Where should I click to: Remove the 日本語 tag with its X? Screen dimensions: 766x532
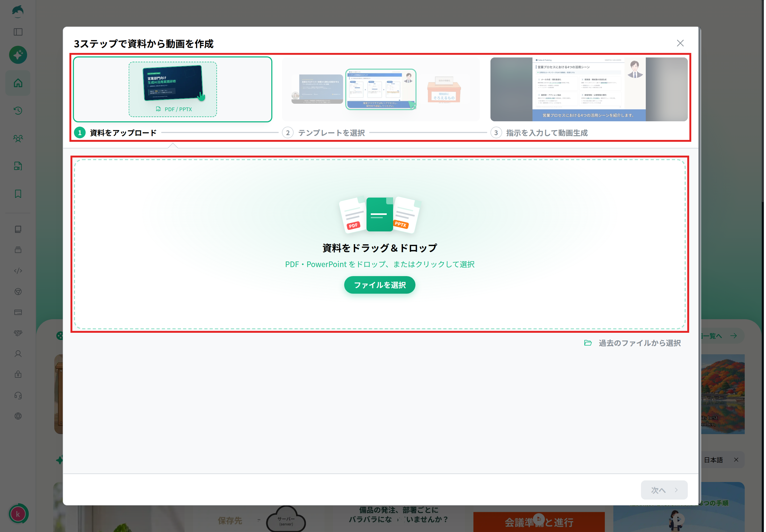[x=736, y=460]
